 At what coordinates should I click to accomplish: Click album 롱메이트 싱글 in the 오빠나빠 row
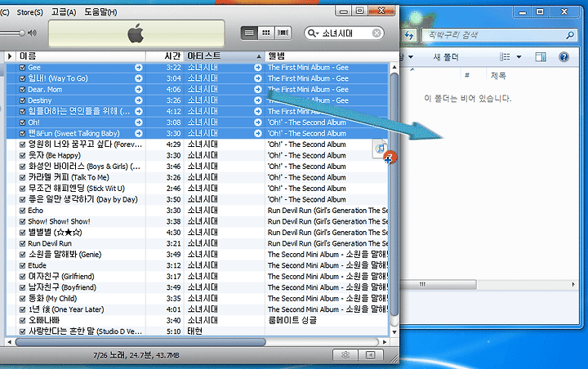(292, 321)
